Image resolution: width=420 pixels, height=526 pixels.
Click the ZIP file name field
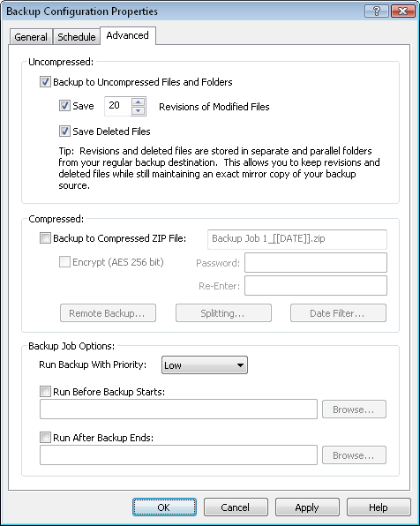[x=297, y=239]
